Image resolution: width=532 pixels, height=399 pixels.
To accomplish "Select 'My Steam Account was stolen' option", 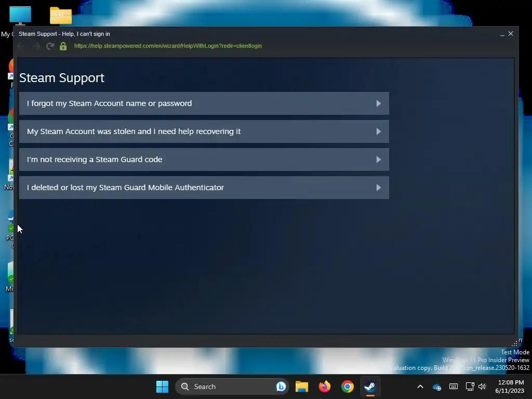I will pyautogui.click(x=204, y=131).
